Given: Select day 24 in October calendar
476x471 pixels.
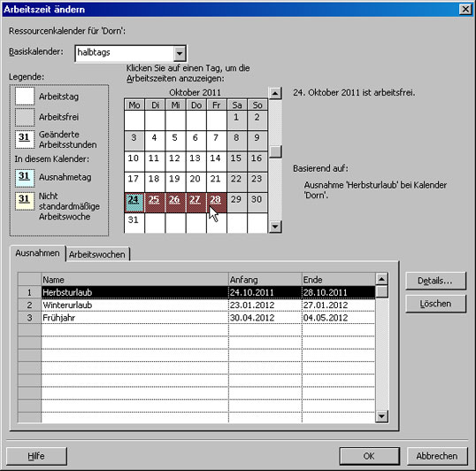Looking at the screenshot, I should (x=134, y=202).
